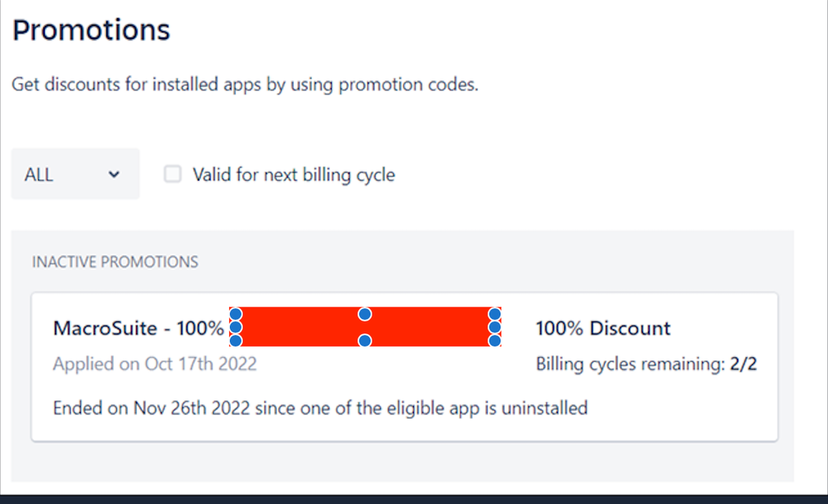Click the INACTIVE PROMOTIONS section header

point(114,262)
